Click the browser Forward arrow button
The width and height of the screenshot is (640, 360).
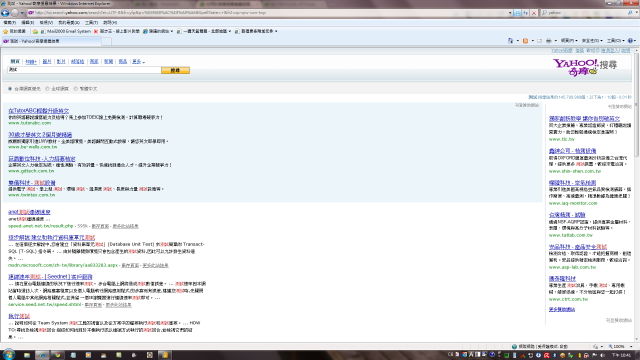[x=15, y=13]
